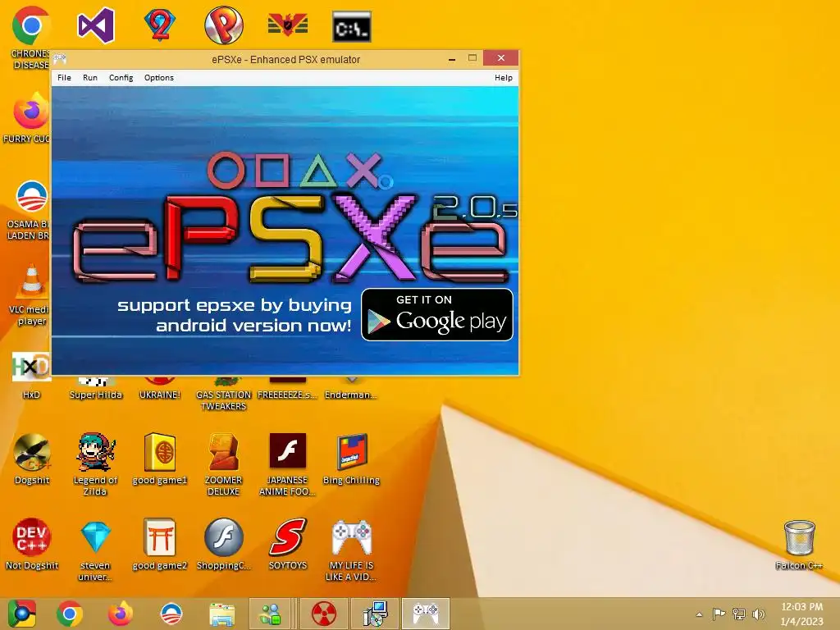Open the Help menu in ePSXe

(503, 78)
